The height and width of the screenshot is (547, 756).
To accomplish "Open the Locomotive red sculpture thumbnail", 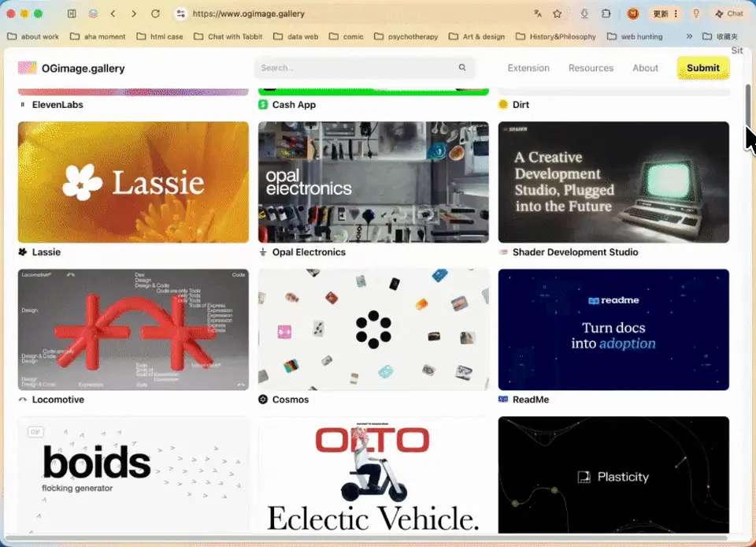I will tap(134, 329).
